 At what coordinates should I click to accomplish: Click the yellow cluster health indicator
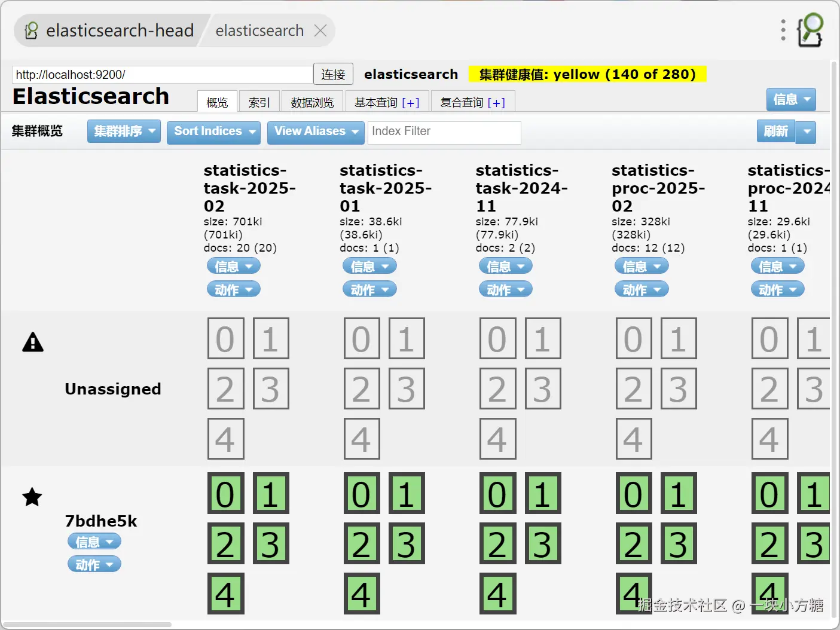[587, 74]
